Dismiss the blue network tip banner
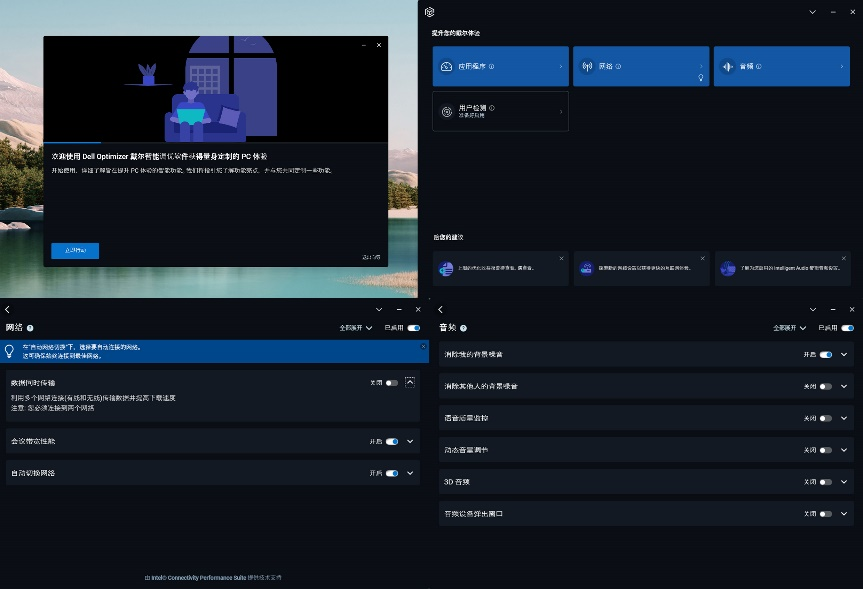The height and width of the screenshot is (589, 863). click(x=423, y=346)
